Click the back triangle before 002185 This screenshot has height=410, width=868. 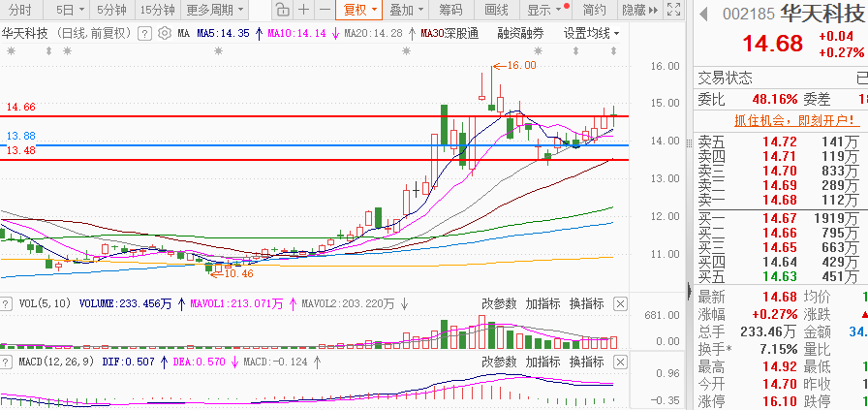(x=703, y=14)
